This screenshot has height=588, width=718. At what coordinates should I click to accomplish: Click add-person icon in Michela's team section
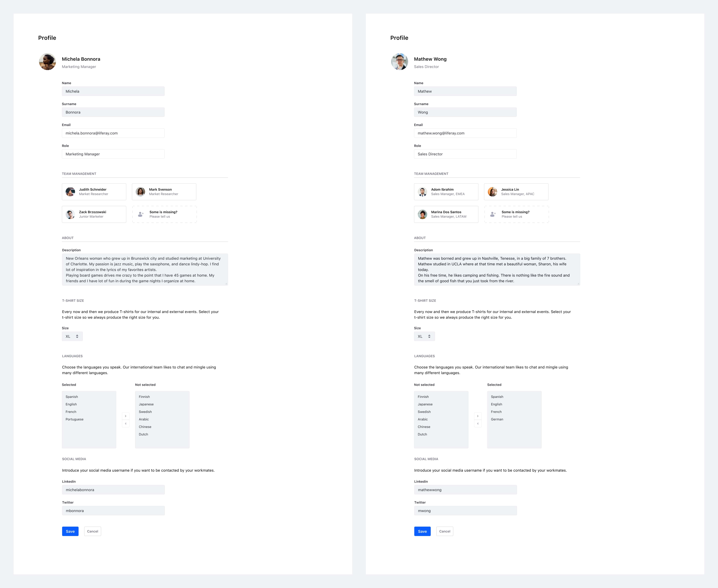coord(141,214)
